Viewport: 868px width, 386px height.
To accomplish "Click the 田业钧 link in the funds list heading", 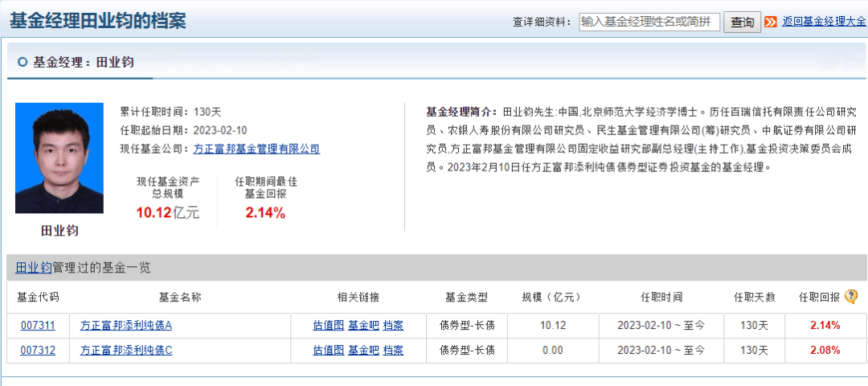I will [33, 268].
